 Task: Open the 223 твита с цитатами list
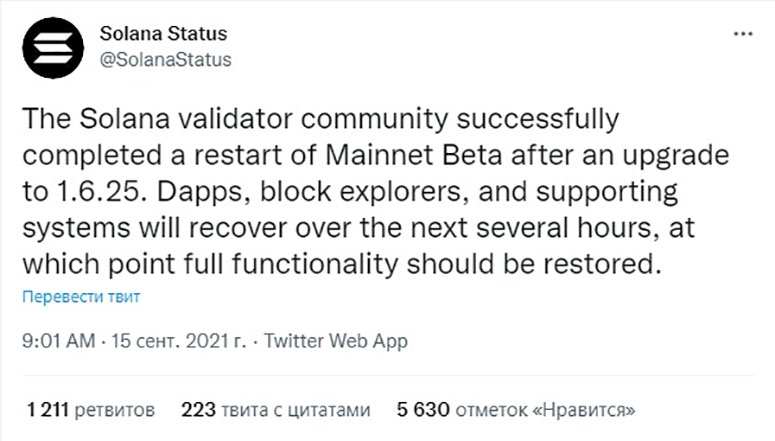(276, 410)
